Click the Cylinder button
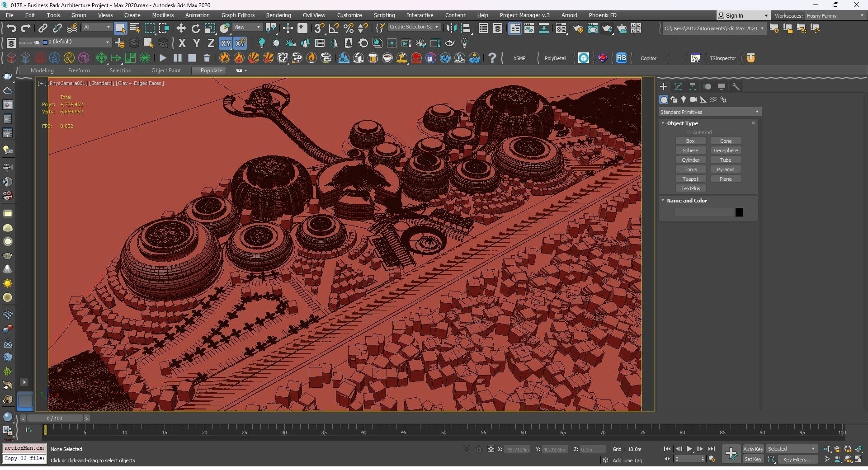The image size is (868, 470). click(690, 160)
